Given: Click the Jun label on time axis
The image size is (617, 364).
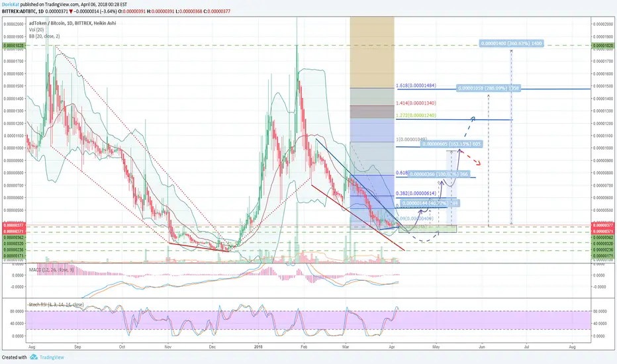Looking at the screenshot, I should coord(481,347).
